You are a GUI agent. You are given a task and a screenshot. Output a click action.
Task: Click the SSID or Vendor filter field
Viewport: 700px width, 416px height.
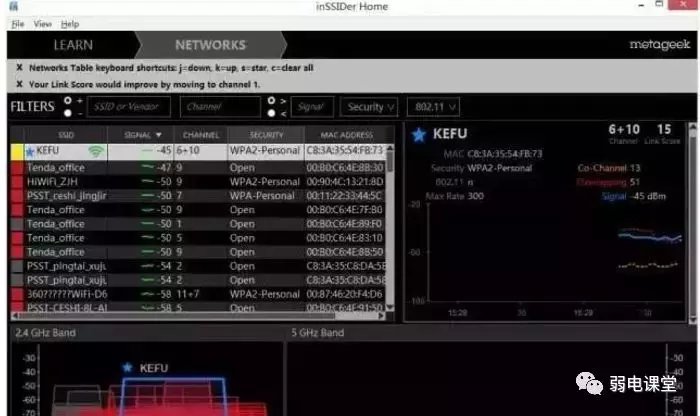[129, 106]
